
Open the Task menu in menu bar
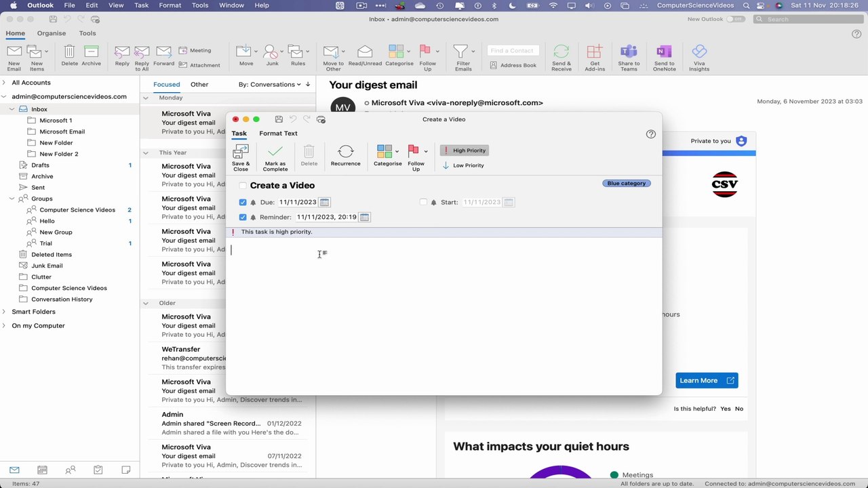(x=141, y=5)
